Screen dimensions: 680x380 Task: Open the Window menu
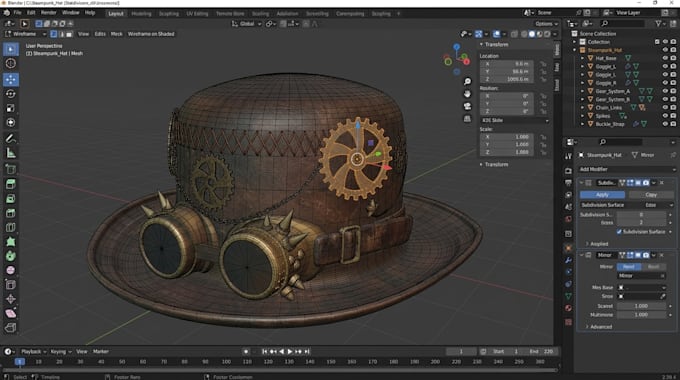71,13
